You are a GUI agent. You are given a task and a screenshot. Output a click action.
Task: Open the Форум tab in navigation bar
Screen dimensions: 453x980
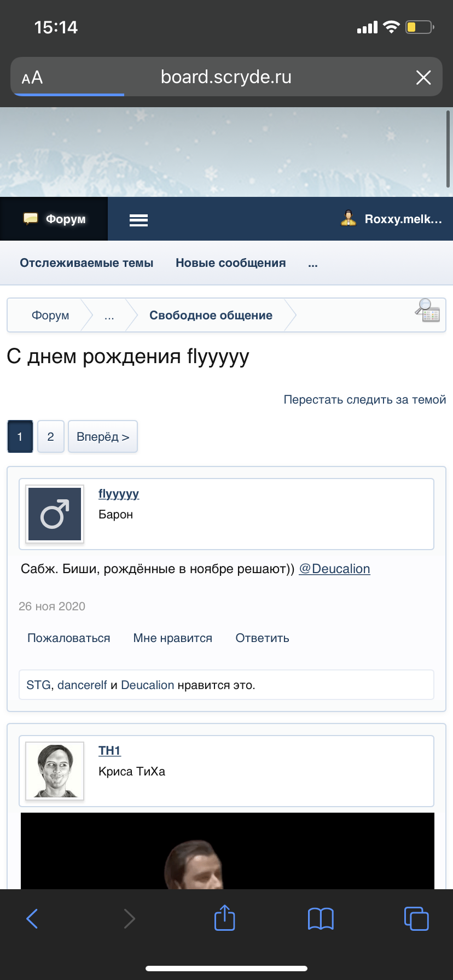click(54, 219)
